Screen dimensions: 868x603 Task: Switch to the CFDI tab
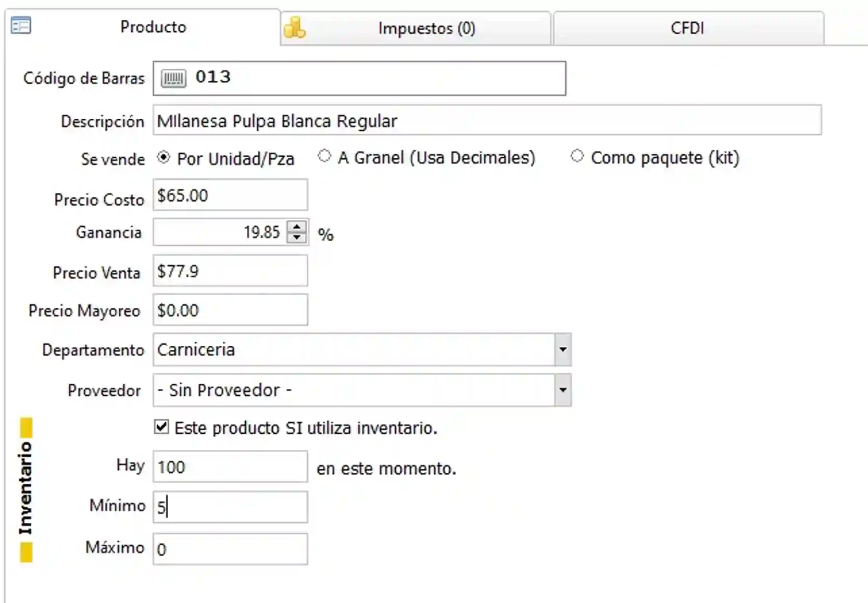(688, 28)
